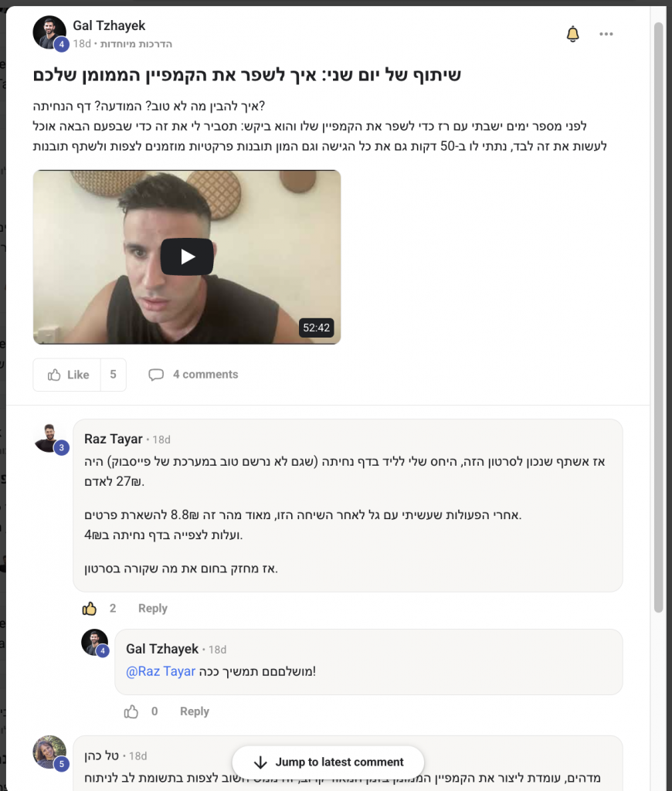Open the three-dots post options menu
The image size is (672, 791).
click(x=606, y=34)
